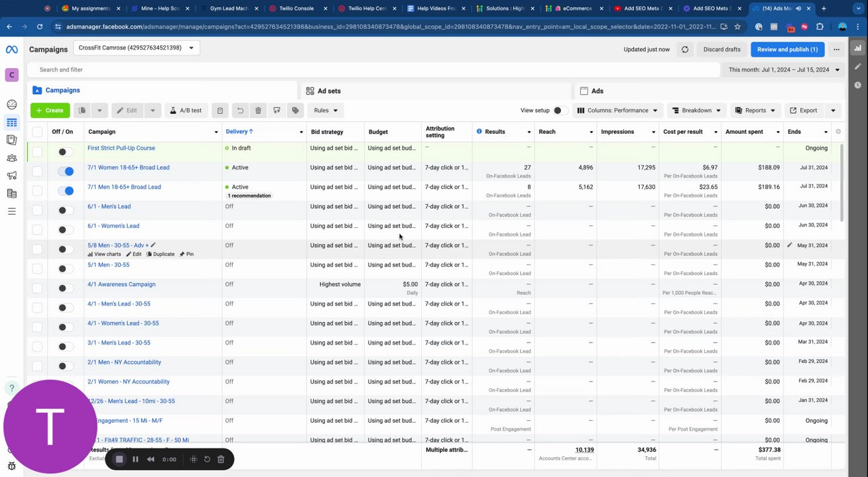
Task: Turn off 7/1 Men 18-65+ Broad Lead campaign
Action: [x=66, y=191]
